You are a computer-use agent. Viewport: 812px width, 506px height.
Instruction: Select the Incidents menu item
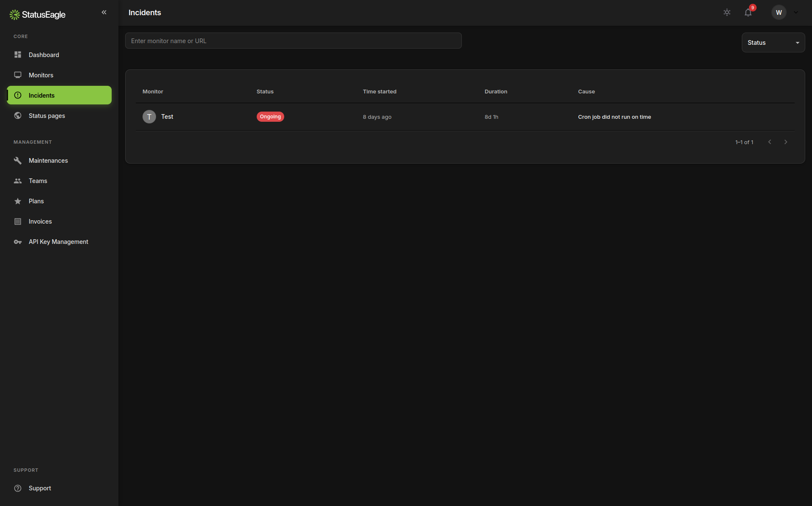41,95
